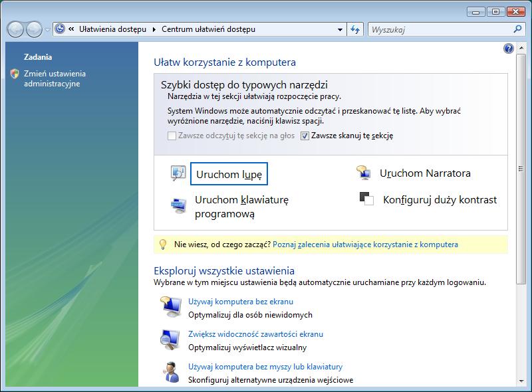Viewport: 532px width, 392px height.
Task: Click the Ease of Access address bar icon
Action: click(x=60, y=29)
